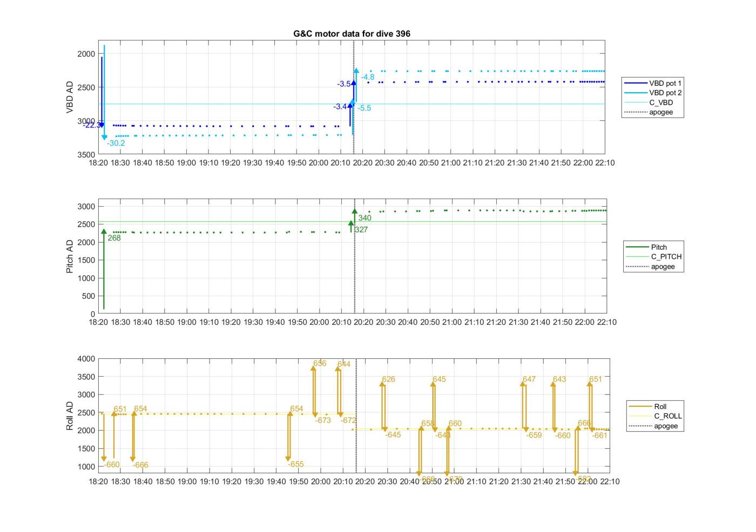Click the 'Roll AD' y-axis label
This screenshot has width=756, height=532.
(70, 415)
